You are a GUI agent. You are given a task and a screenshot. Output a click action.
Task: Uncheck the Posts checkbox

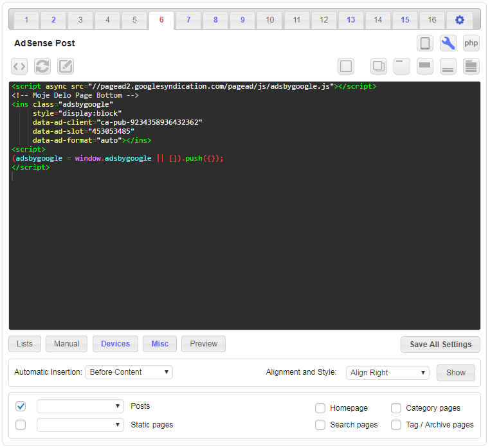tap(21, 406)
